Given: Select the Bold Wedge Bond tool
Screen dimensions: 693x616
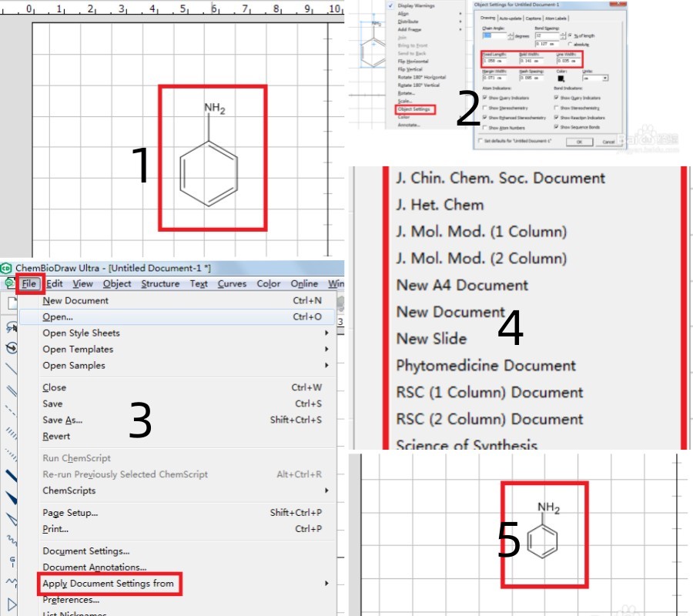Looking at the screenshot, I should 11,497.
